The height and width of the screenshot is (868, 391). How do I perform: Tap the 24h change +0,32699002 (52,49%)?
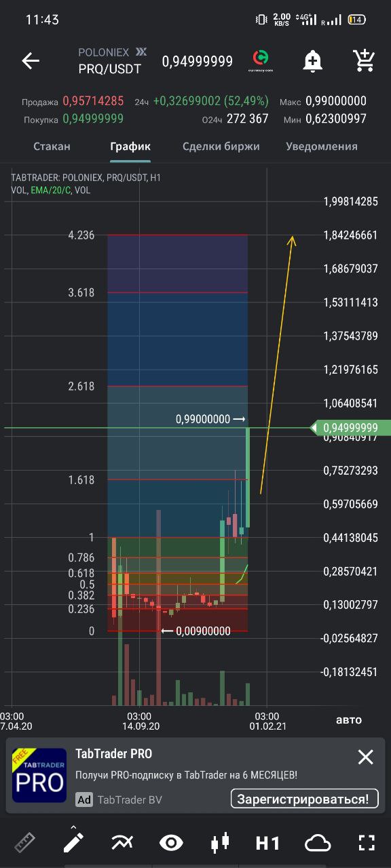pyautogui.click(x=211, y=101)
